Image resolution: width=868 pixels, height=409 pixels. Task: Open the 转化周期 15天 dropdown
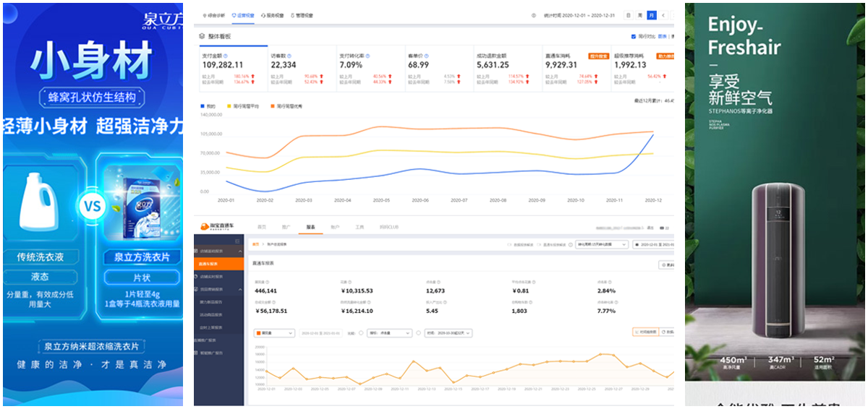click(x=602, y=244)
